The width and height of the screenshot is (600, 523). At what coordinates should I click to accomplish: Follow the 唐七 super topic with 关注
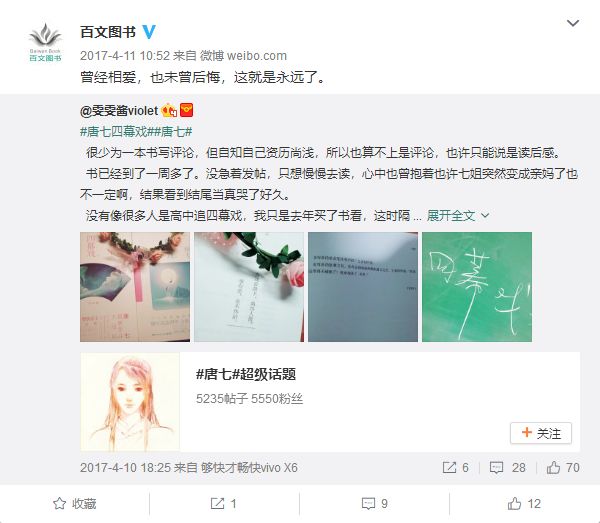(x=541, y=433)
